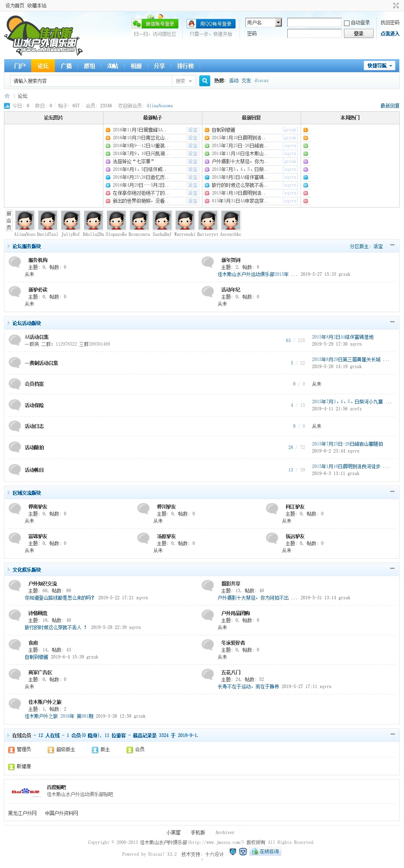Collapse the 文化娱乐版块 section

pos(392,569)
